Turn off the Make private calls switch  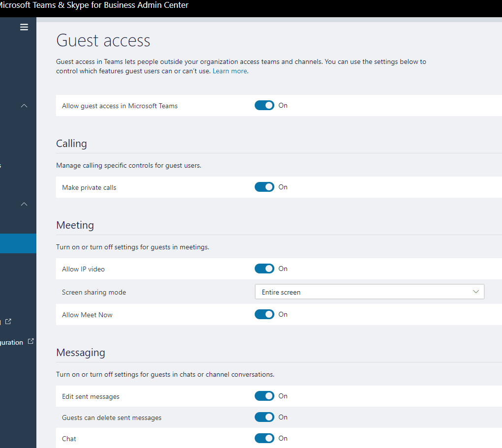(x=265, y=187)
